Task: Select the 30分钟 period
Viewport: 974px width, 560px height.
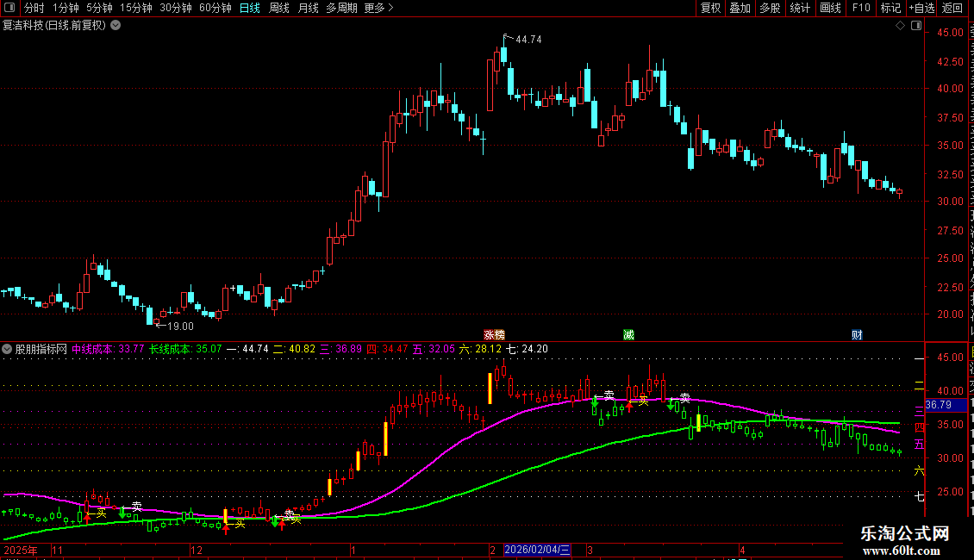Action: point(176,8)
